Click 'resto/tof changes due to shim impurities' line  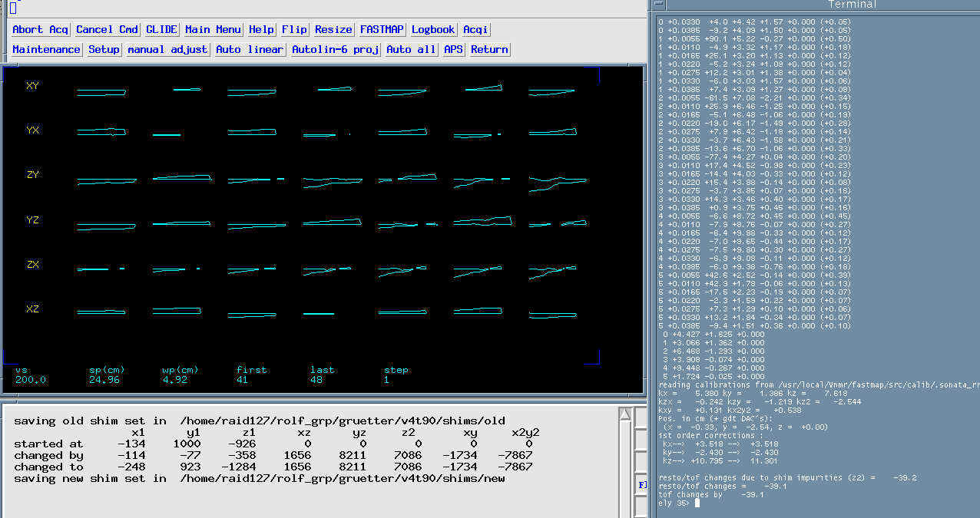[x=787, y=477]
